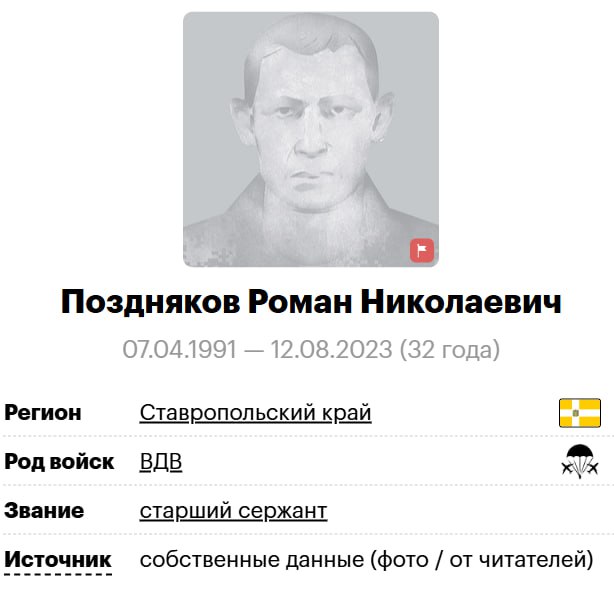The image size is (614, 592).
Task: Follow the ВДВ troop branch link
Action: pos(161,462)
